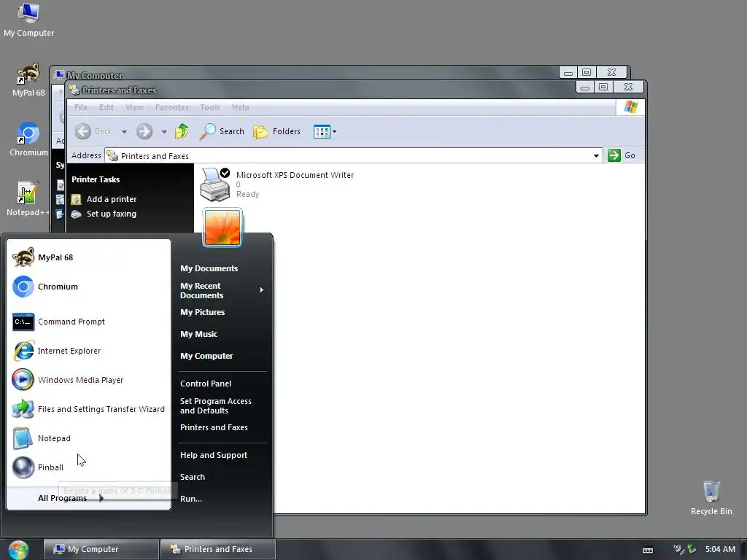Screen dimensions: 747x560
Task: Select the Chromium desktop shortcut
Action: coord(28,140)
